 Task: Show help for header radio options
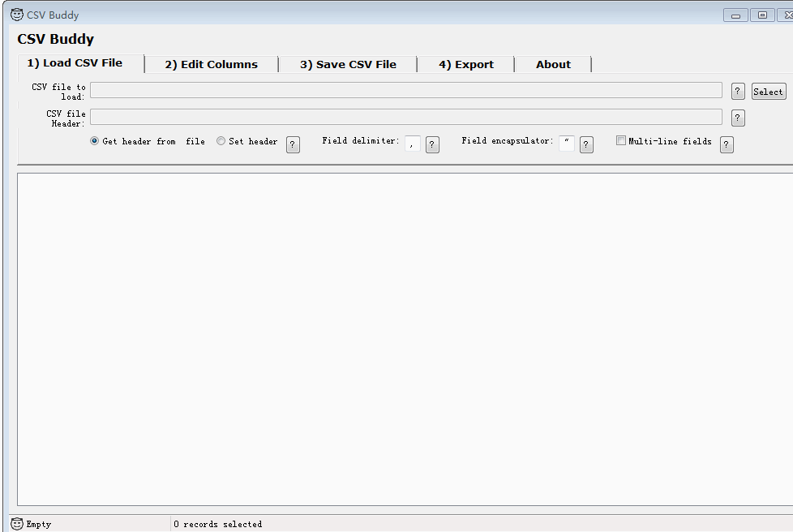pyautogui.click(x=293, y=144)
